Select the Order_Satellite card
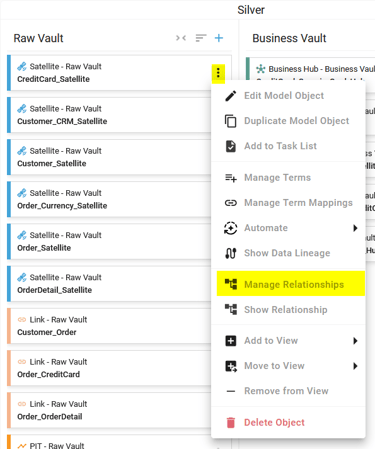 (x=109, y=242)
